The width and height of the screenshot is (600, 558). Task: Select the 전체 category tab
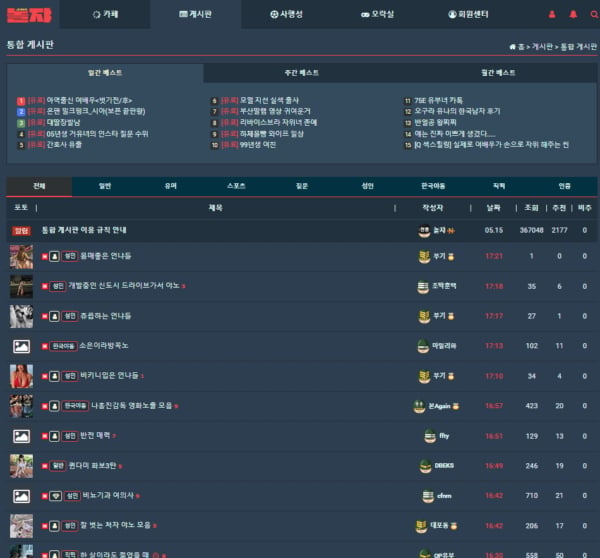39,186
